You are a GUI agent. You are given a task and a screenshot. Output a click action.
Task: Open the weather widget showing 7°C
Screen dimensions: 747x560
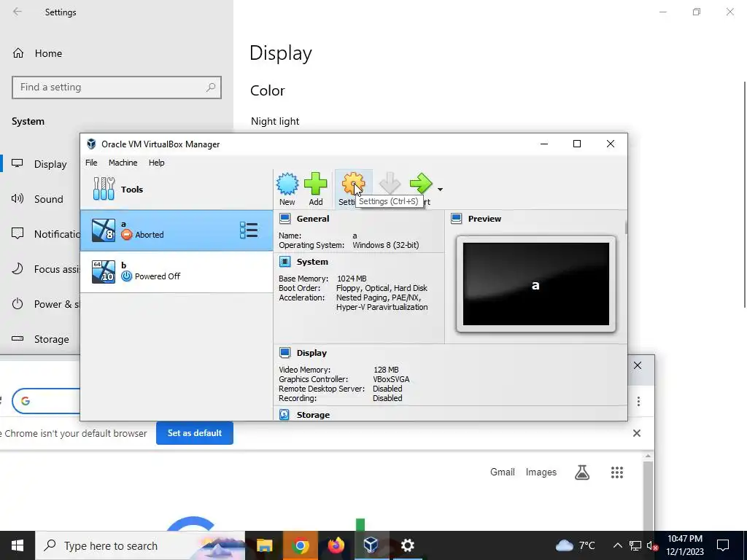point(576,545)
